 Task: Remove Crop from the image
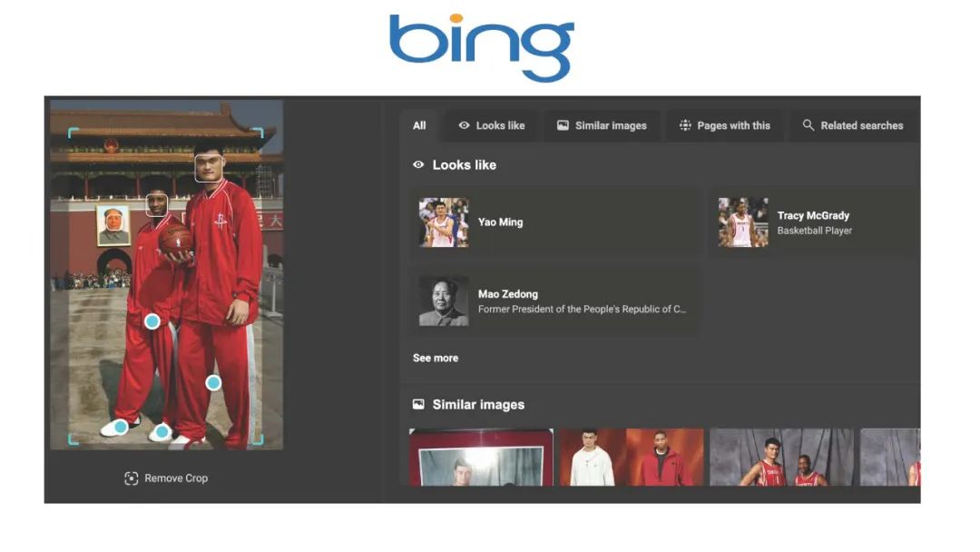(x=166, y=478)
